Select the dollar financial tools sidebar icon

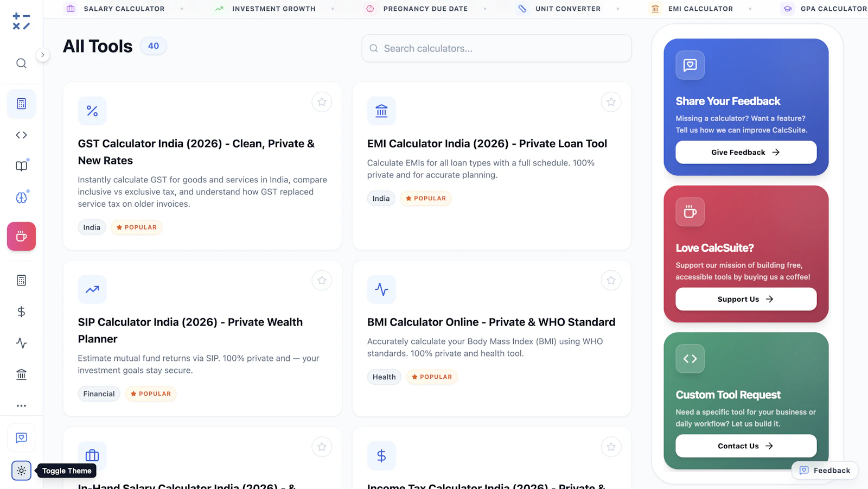[21, 312]
